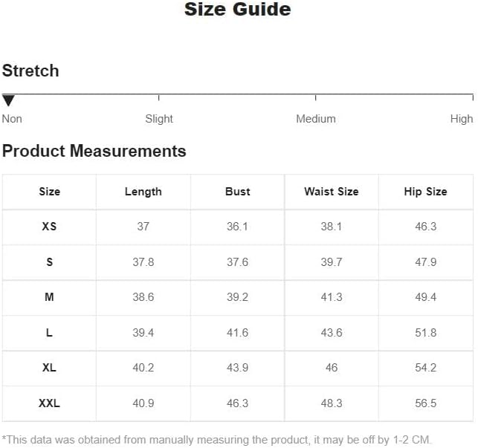478x448 pixels.
Task: Select the XS size row label
Action: click(49, 227)
